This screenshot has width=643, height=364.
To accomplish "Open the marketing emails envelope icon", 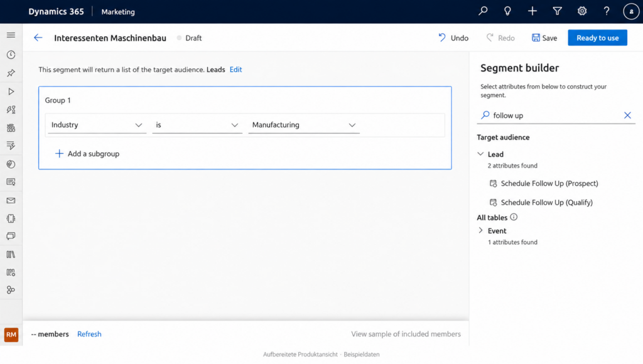I will 11,200.
